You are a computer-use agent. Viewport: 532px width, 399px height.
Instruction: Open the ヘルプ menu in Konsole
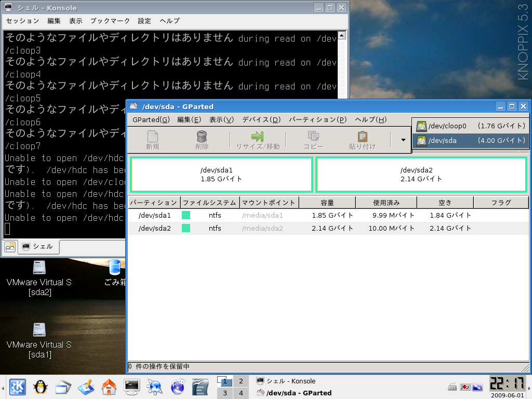[x=170, y=21]
